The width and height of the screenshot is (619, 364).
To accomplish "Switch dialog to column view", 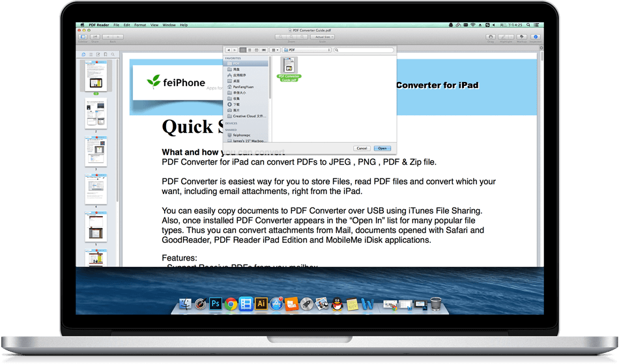I will pos(257,50).
